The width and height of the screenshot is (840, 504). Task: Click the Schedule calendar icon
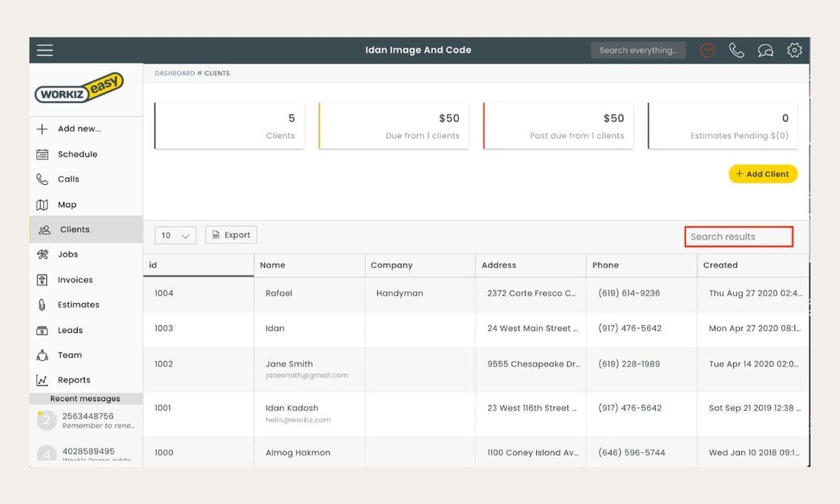(42, 154)
